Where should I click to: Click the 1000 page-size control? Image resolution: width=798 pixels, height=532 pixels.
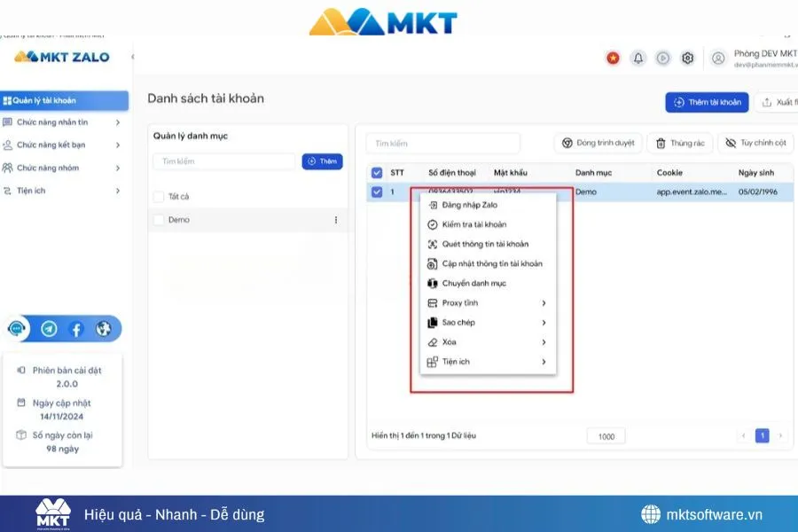point(606,435)
